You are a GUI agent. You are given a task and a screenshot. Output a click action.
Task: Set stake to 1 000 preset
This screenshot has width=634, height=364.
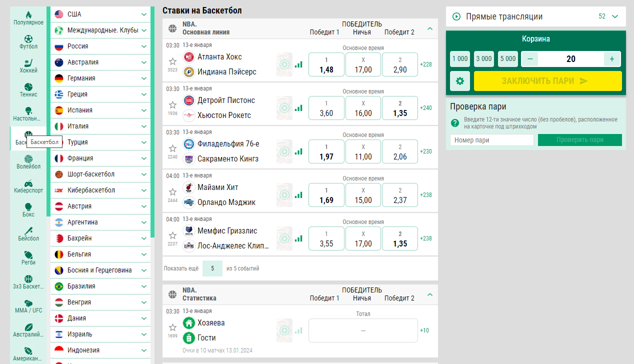pyautogui.click(x=460, y=58)
